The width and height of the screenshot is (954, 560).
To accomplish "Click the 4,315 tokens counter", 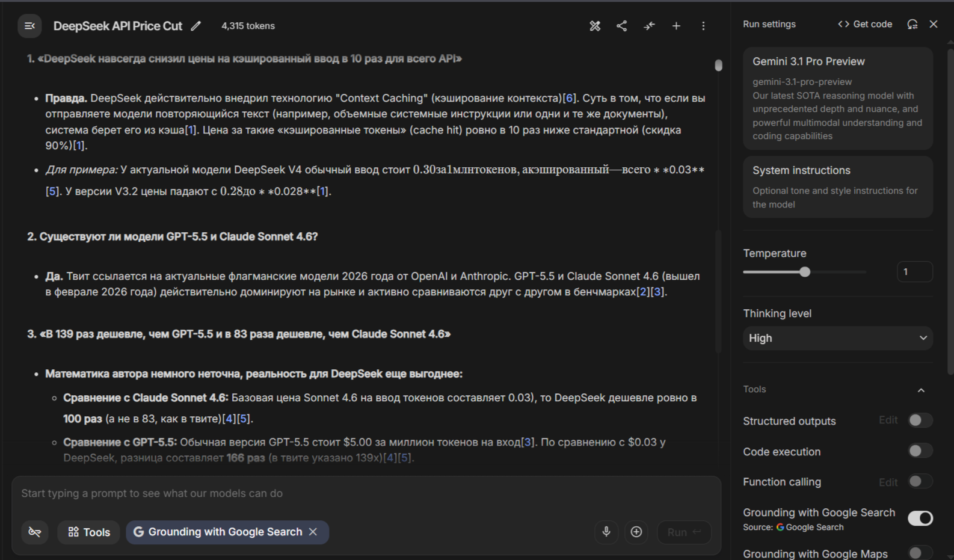I will tap(248, 26).
